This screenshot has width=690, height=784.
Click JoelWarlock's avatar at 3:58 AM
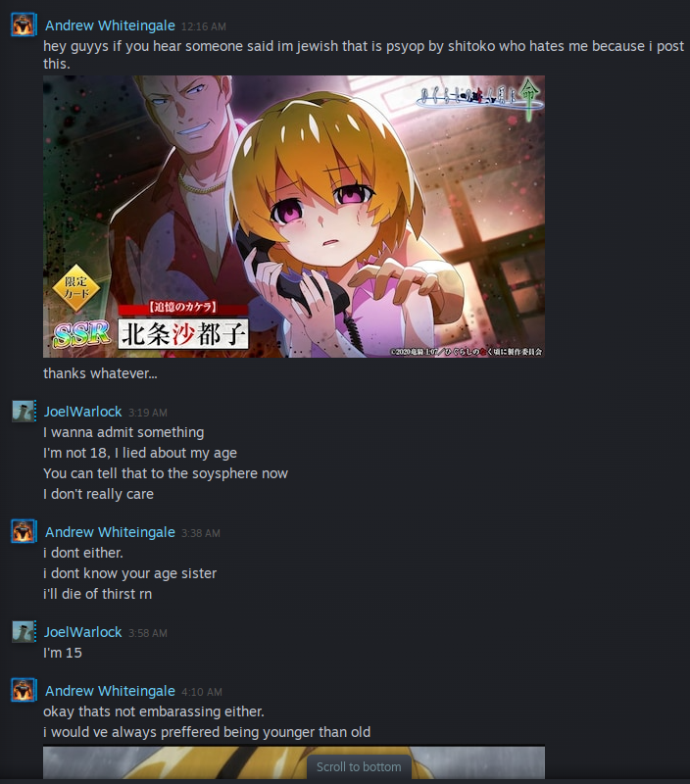click(x=23, y=631)
